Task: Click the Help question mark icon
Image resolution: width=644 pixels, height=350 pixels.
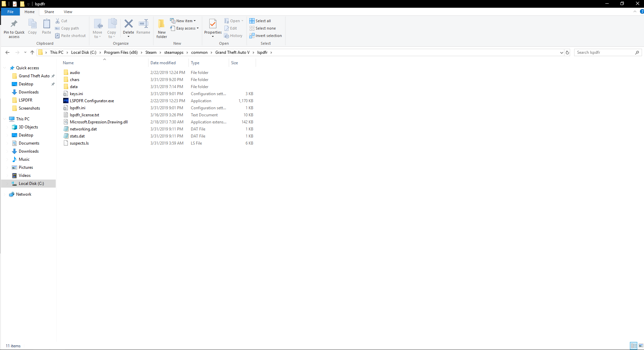Action: (642, 11)
